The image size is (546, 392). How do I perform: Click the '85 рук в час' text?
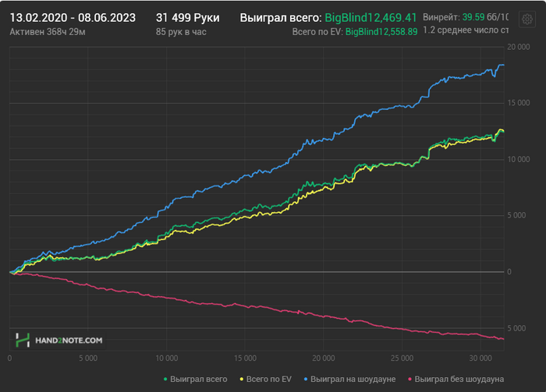click(x=181, y=32)
